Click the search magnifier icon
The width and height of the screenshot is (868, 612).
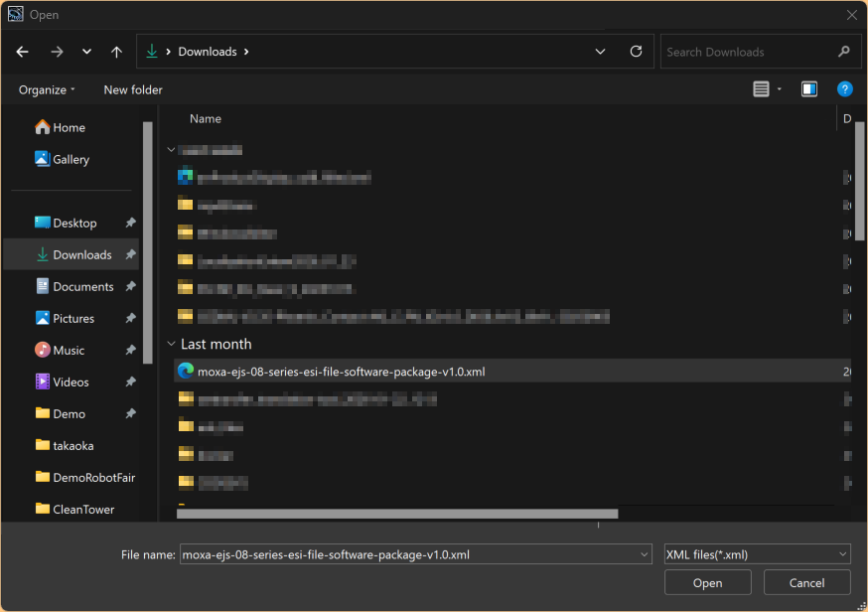click(843, 52)
